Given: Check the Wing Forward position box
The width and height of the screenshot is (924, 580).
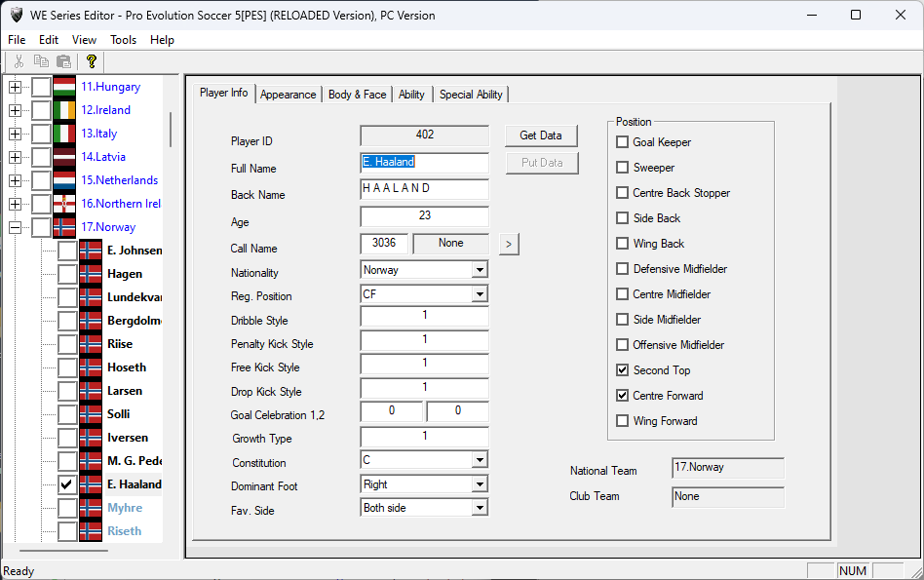Looking at the screenshot, I should tap(622, 421).
